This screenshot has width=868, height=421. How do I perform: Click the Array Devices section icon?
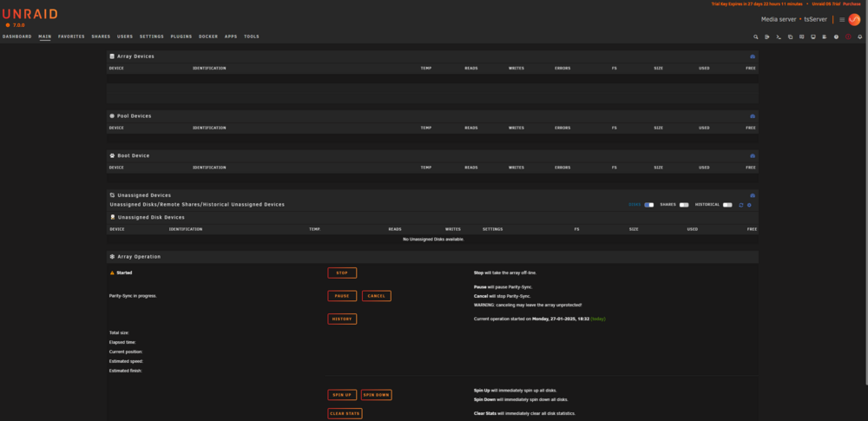pyautogui.click(x=112, y=56)
